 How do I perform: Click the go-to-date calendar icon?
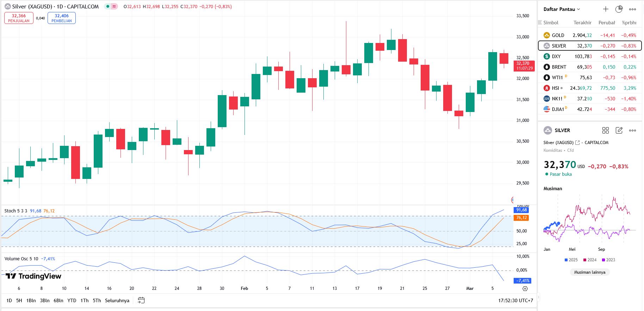pos(141,300)
